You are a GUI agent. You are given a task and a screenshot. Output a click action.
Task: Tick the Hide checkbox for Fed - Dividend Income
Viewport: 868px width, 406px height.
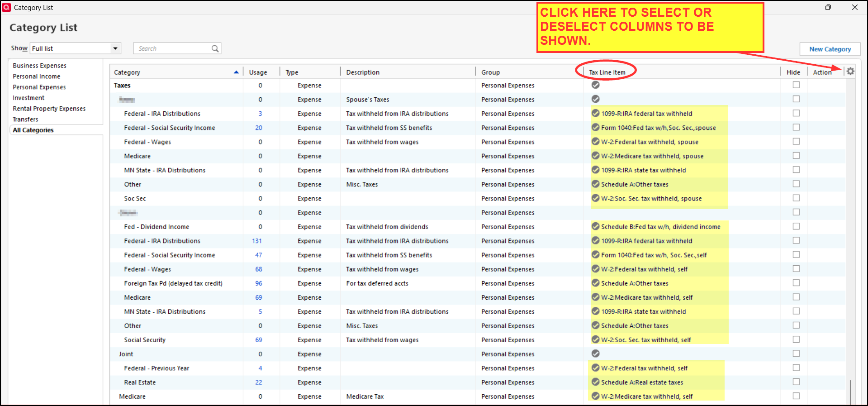click(796, 226)
